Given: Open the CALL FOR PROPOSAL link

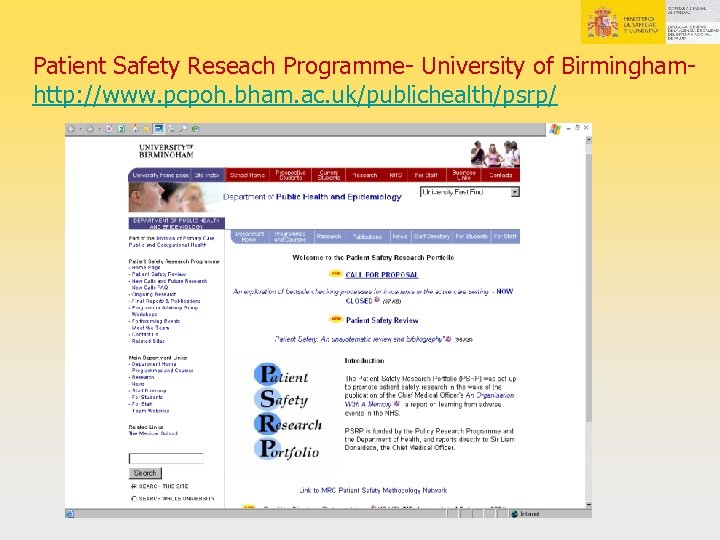Looking at the screenshot, I should [x=382, y=275].
